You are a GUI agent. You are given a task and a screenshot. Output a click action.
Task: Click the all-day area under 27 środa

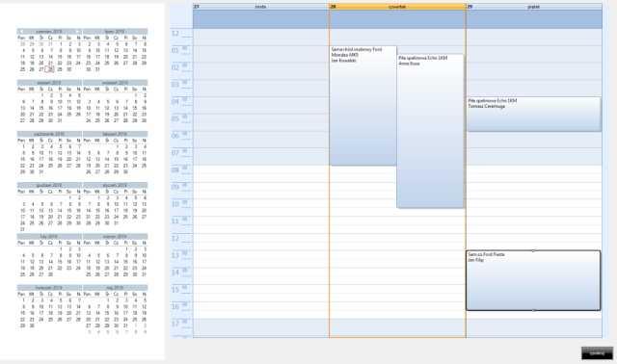pos(261,19)
